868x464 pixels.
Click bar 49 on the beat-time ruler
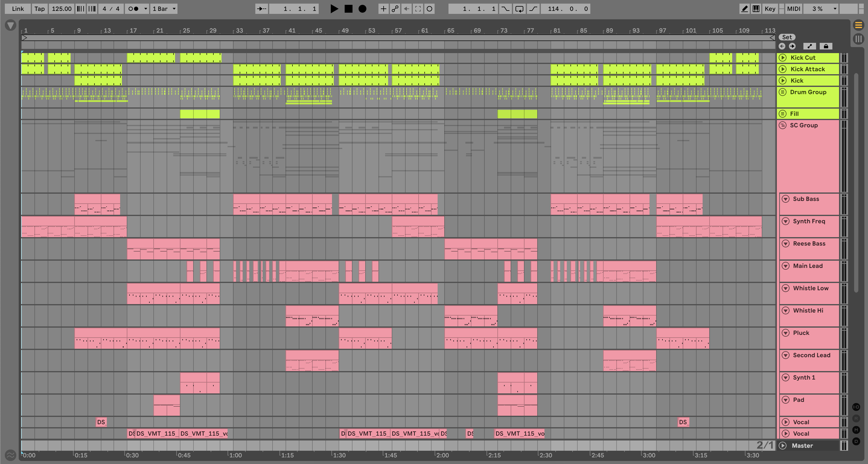[345, 31]
